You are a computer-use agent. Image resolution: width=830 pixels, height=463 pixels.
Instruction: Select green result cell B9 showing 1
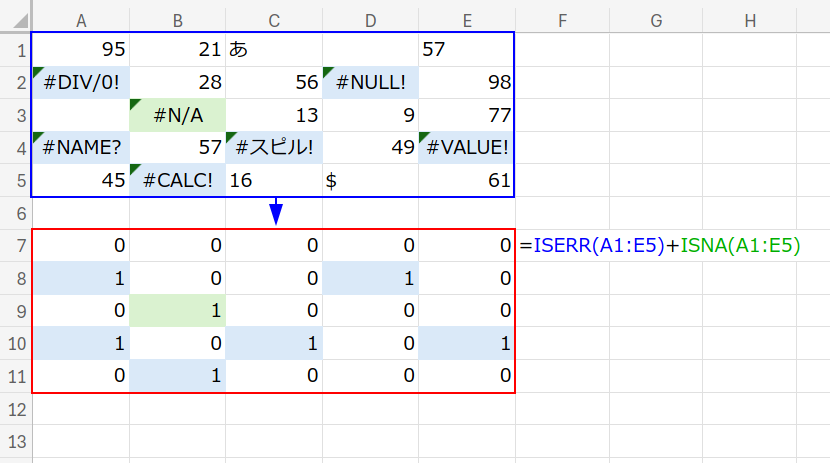(178, 311)
